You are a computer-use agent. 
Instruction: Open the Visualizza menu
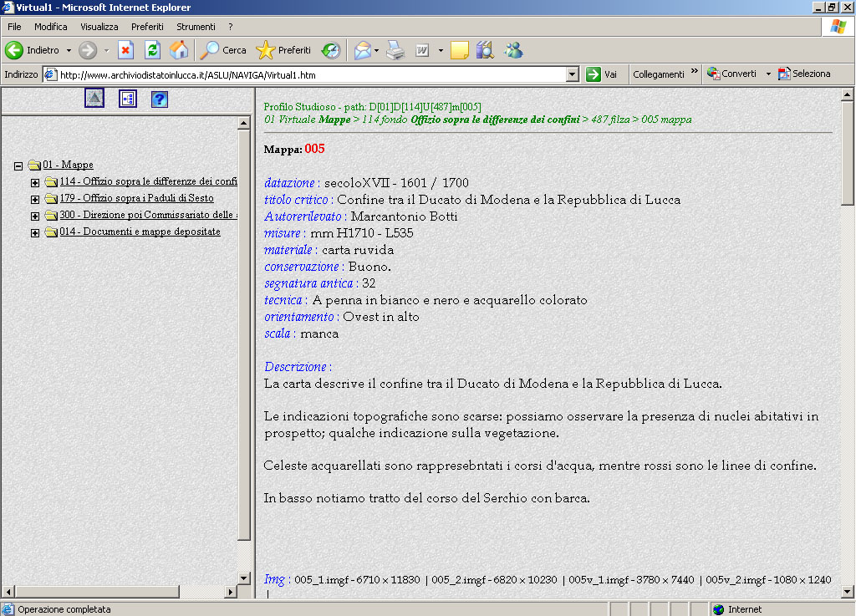click(x=99, y=27)
